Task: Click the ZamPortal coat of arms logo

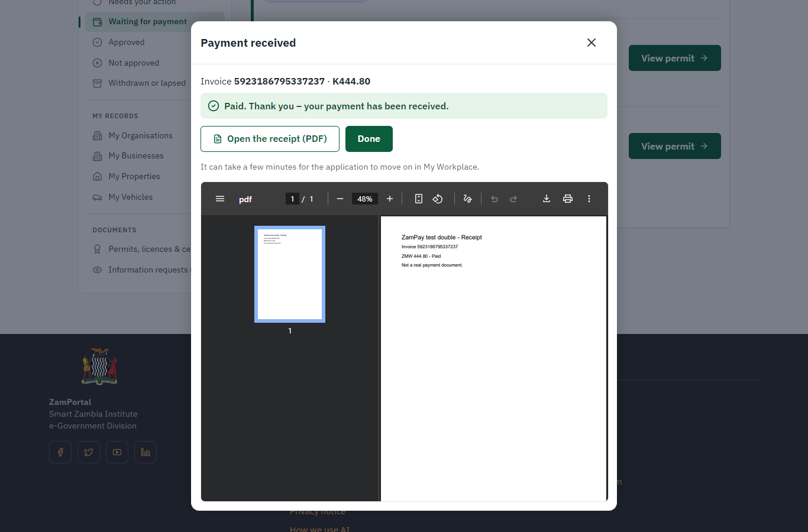Action: 99,366
